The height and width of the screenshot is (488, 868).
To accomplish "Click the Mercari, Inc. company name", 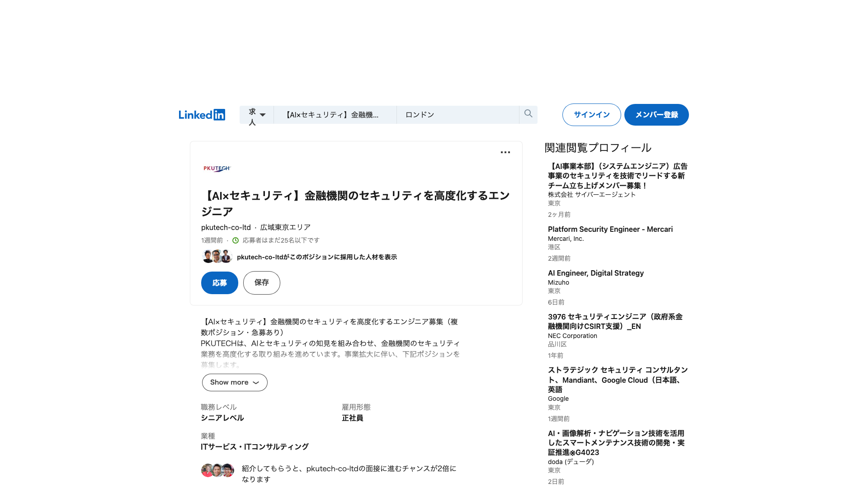I will pyautogui.click(x=566, y=239).
